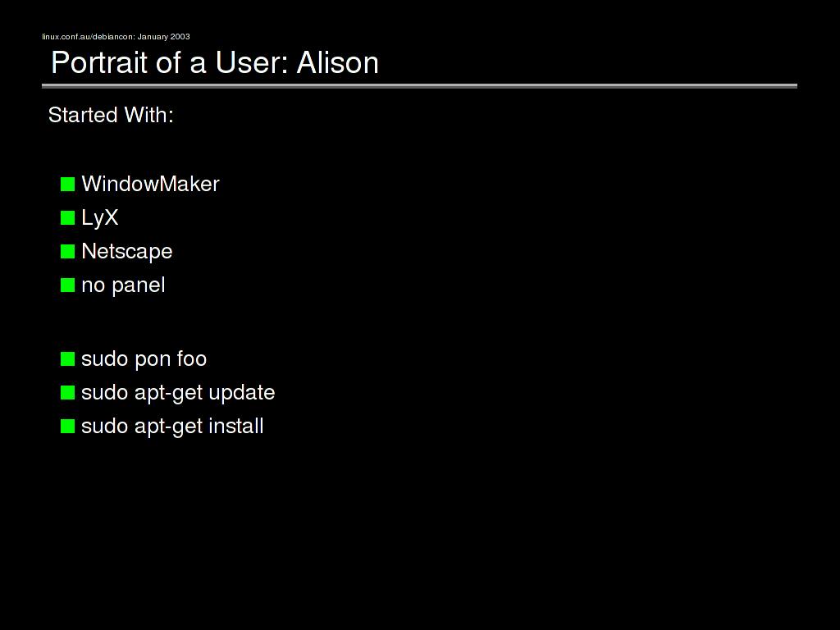Click the green square next to Netscape
The width and height of the screenshot is (840, 630).
pyautogui.click(x=67, y=251)
